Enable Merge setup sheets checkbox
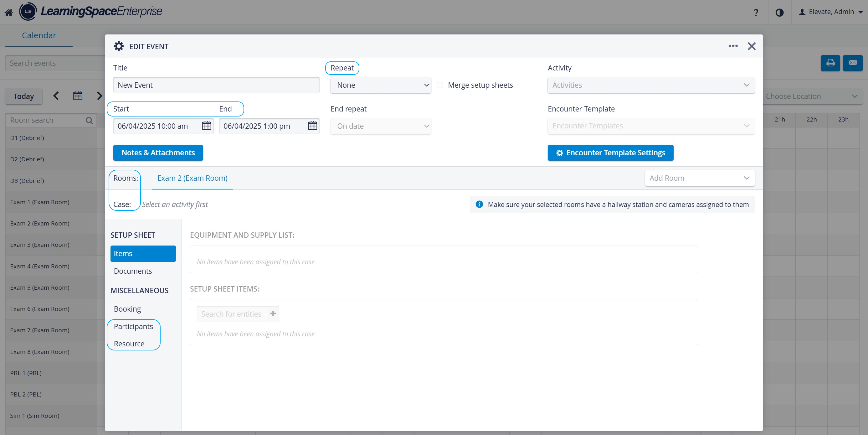Viewport: 868px width, 435px height. point(440,85)
